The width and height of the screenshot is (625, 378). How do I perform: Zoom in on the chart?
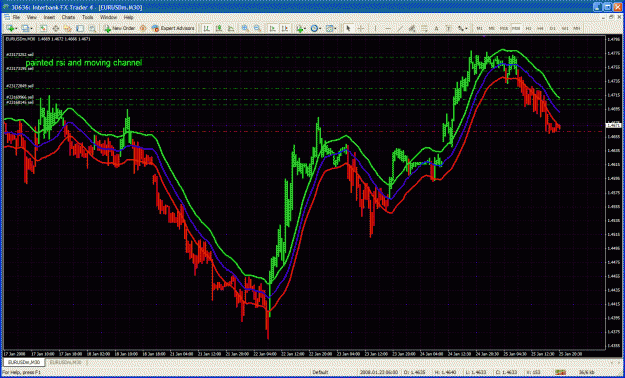245,28
